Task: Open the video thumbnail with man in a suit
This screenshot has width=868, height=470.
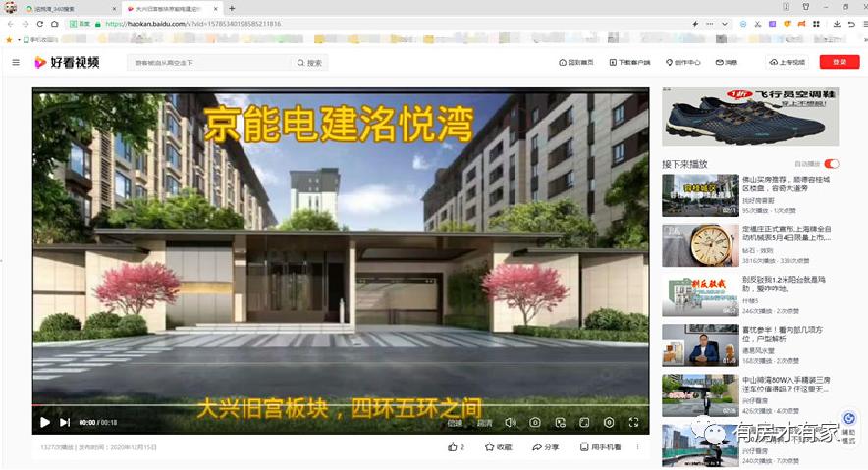Action: 700,345
